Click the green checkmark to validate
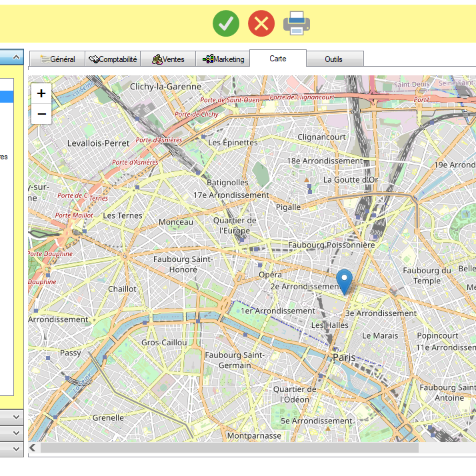Image resolution: width=476 pixels, height=476 pixels. (226, 24)
